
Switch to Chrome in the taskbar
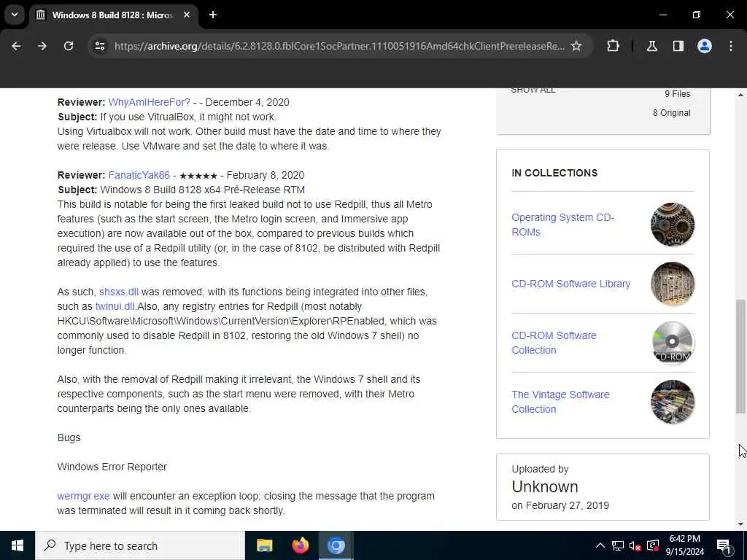click(336, 545)
